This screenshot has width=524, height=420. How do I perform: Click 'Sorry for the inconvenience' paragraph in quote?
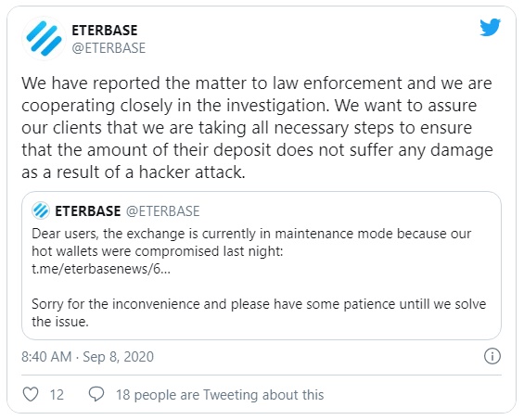(x=259, y=312)
